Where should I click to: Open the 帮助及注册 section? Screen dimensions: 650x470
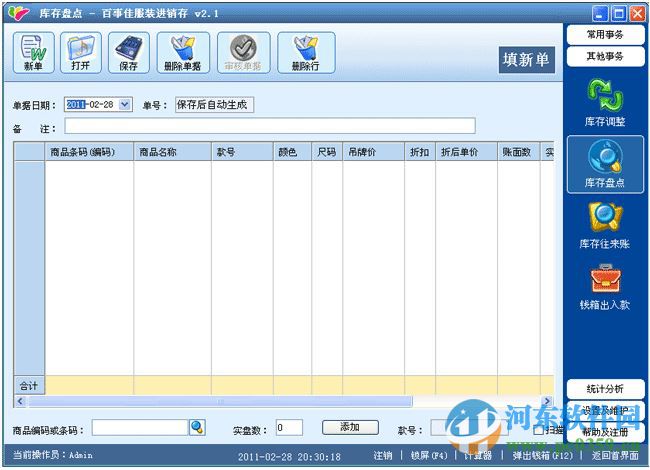pyautogui.click(x=605, y=432)
